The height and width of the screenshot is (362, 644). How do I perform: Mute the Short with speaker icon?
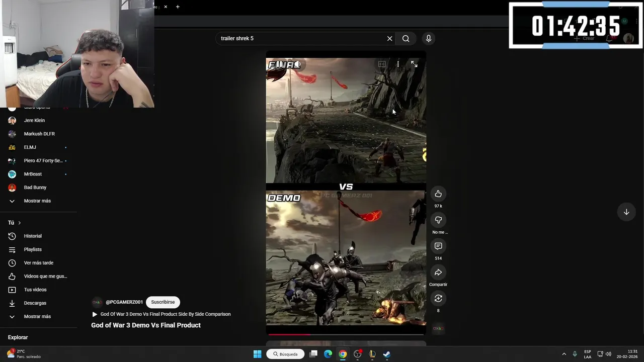297,64
